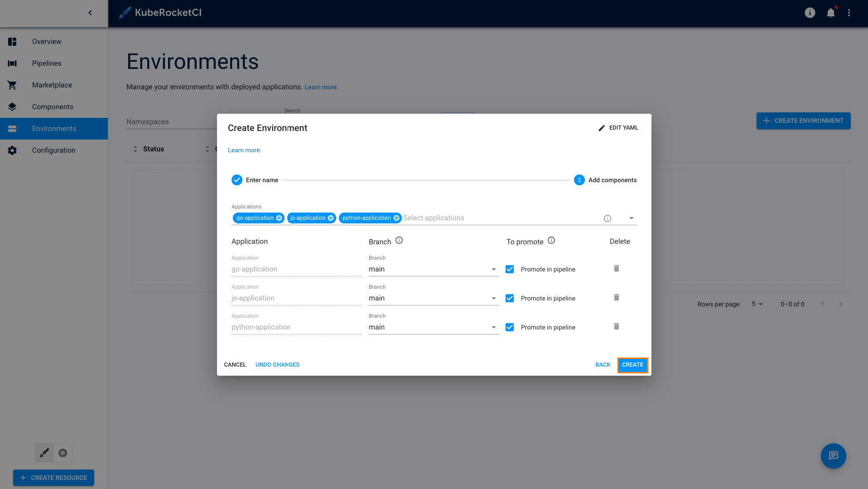The height and width of the screenshot is (489, 868).
Task: Open Configuration via the gear icon
Action: tap(12, 150)
